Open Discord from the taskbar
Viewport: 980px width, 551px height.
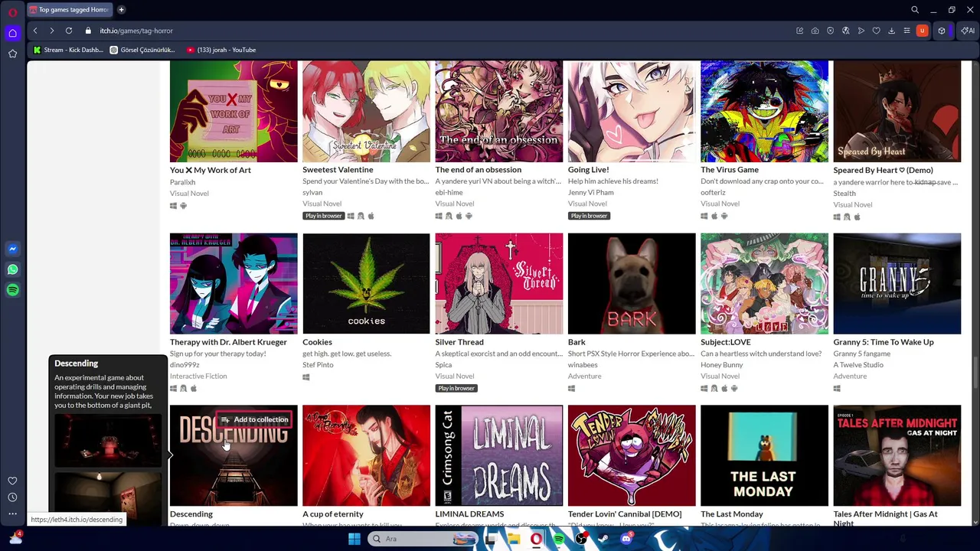626,539
